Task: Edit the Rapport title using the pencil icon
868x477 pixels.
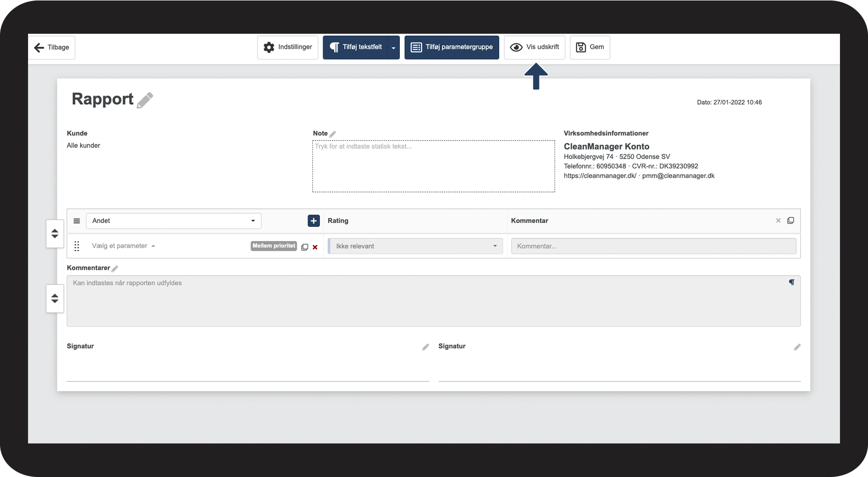Action: pos(145,100)
